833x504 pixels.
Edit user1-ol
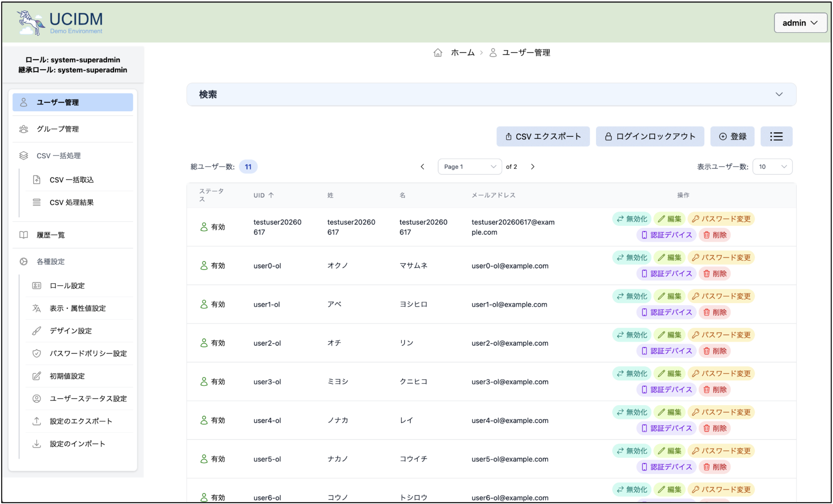coord(669,296)
